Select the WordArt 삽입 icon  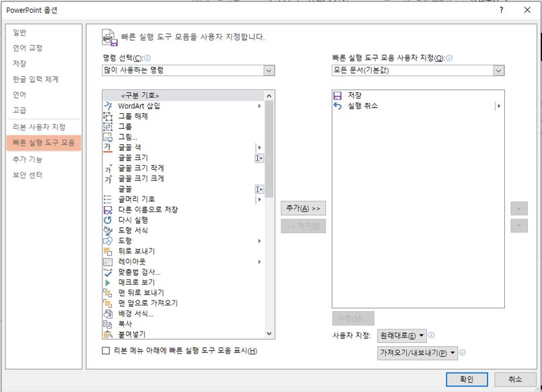[108, 106]
